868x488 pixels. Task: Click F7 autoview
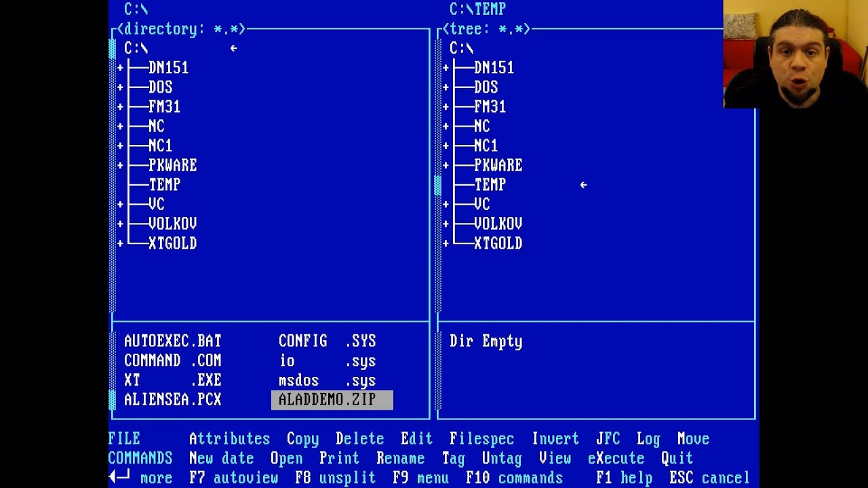tap(233, 479)
